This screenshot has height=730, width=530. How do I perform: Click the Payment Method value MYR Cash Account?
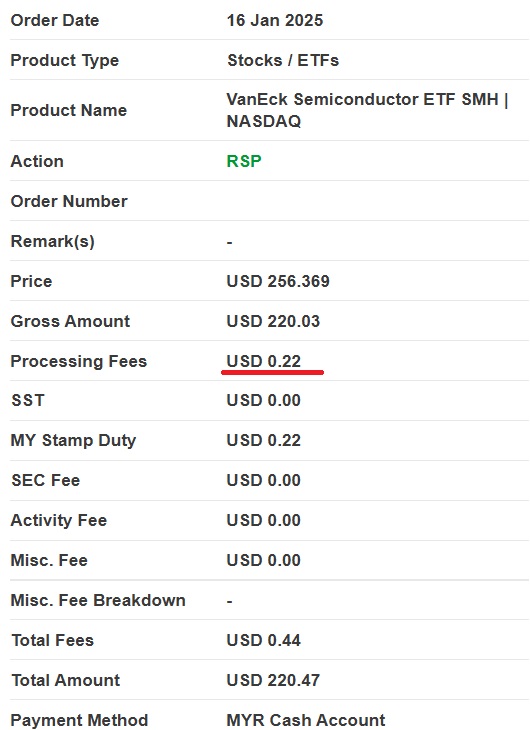click(306, 720)
